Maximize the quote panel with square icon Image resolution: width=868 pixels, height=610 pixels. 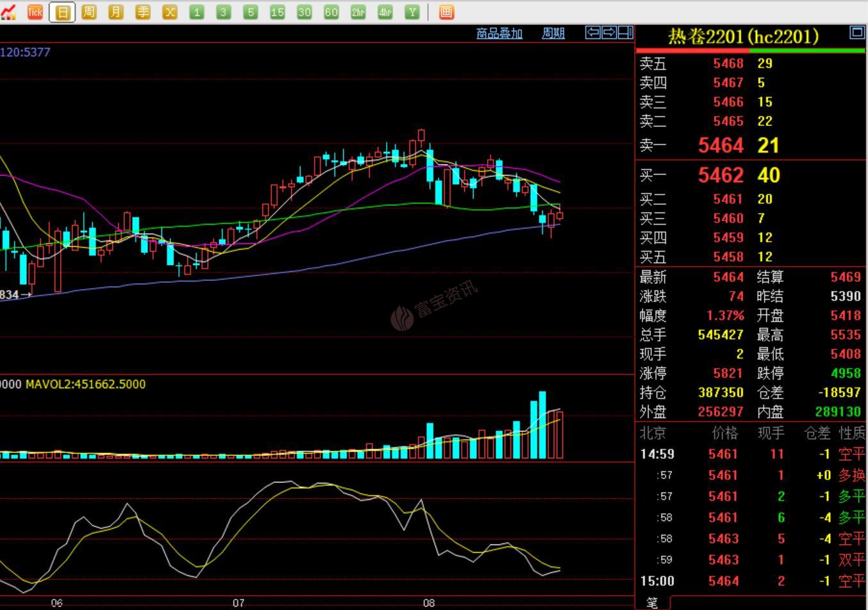(856, 32)
